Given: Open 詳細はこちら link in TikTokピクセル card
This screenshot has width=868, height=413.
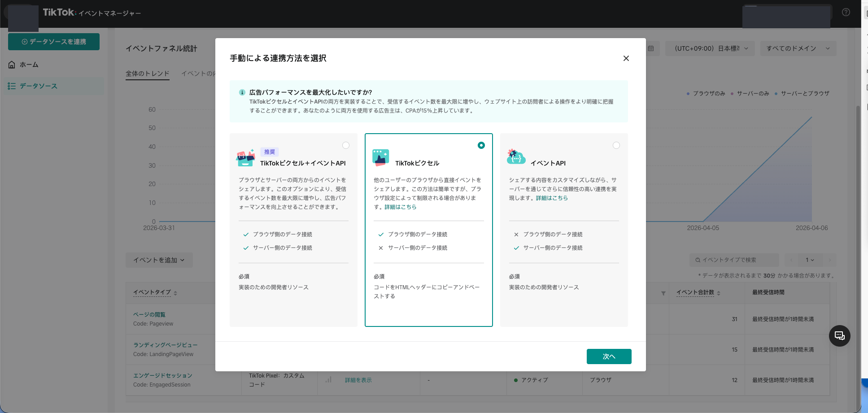Looking at the screenshot, I should tap(399, 207).
